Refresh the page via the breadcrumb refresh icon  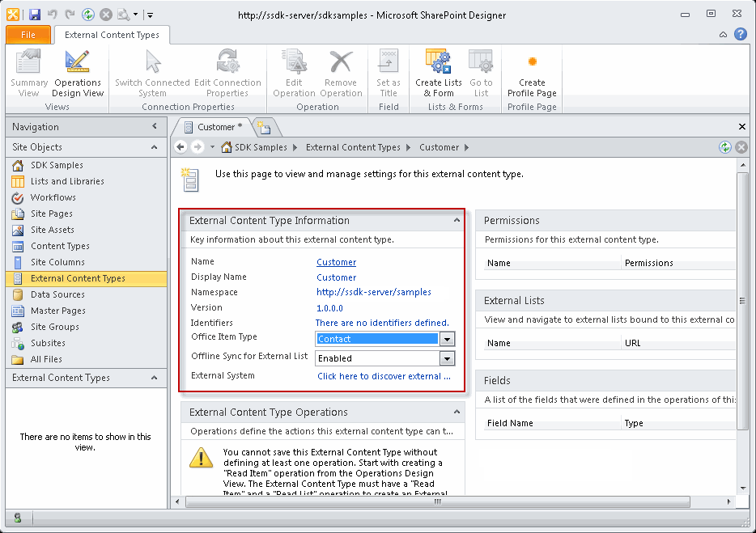point(724,146)
